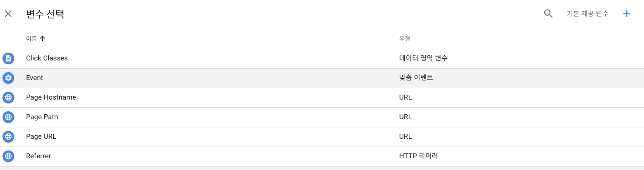Click the 유형 column header
This screenshot has height=170, width=644.
pyautogui.click(x=404, y=39)
